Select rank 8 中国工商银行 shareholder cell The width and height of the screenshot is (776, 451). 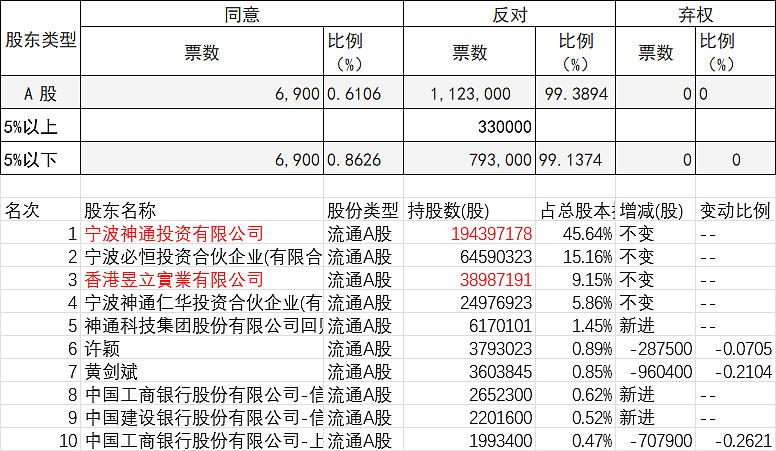point(202,394)
